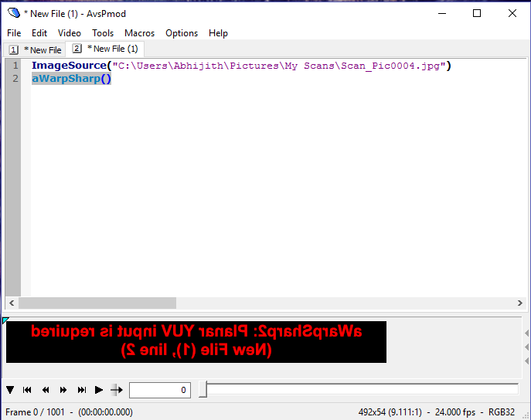Screen dimensions: 531x420
Task: Select the second tab "New File (1)"
Action: point(105,49)
